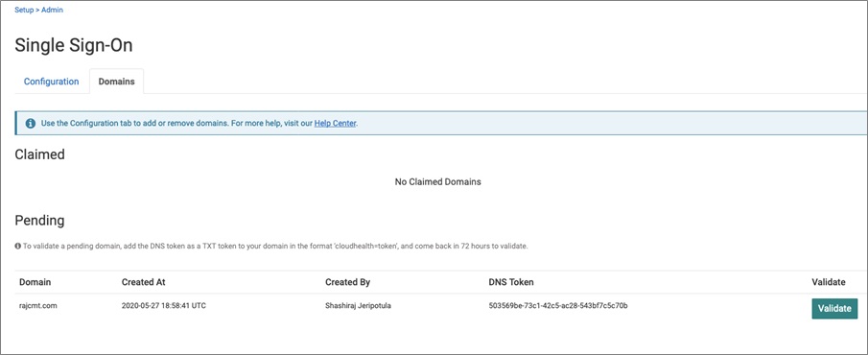Open the Help Center link

coord(335,124)
